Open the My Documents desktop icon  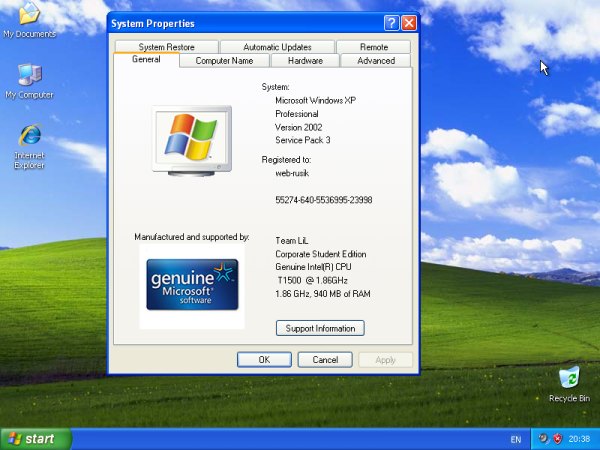tap(29, 15)
